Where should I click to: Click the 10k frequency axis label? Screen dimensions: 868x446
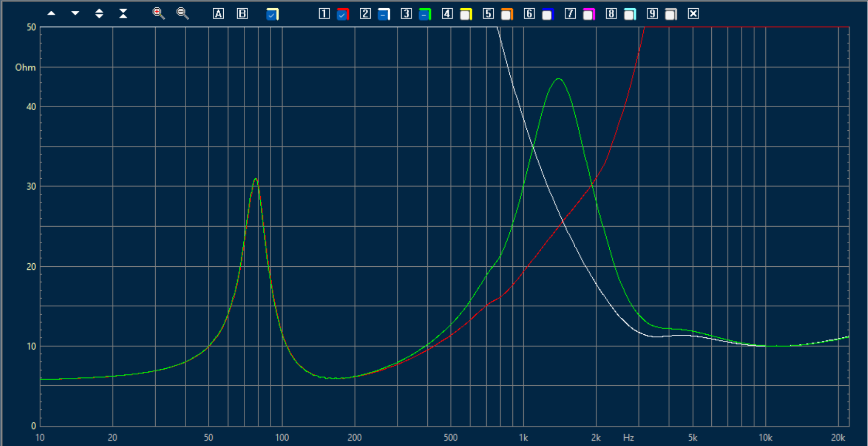[x=765, y=438]
